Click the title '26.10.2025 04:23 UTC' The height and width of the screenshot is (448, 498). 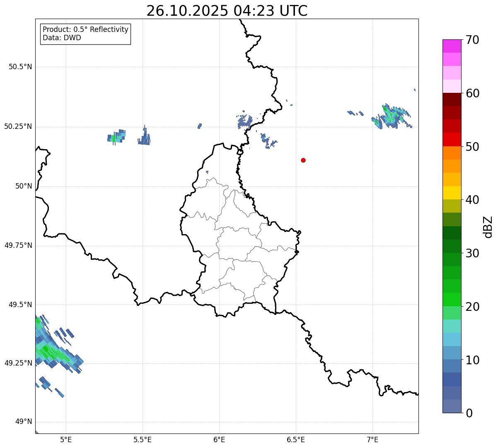point(227,10)
